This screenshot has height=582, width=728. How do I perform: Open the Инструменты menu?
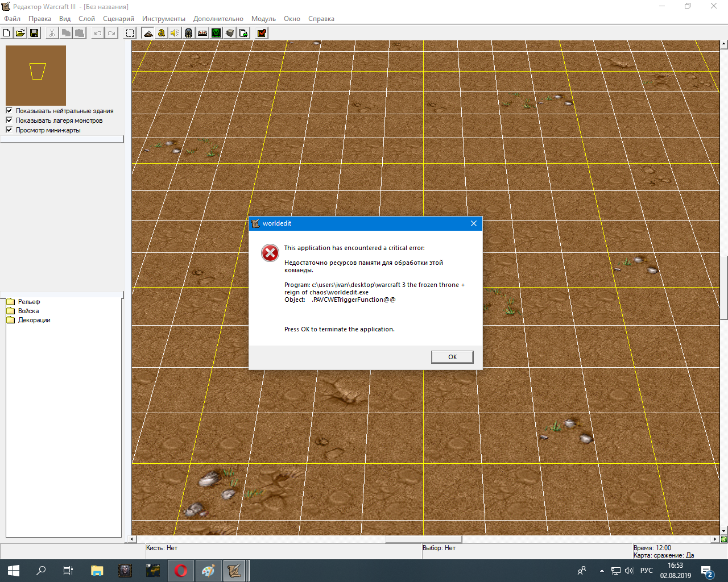[x=164, y=19]
